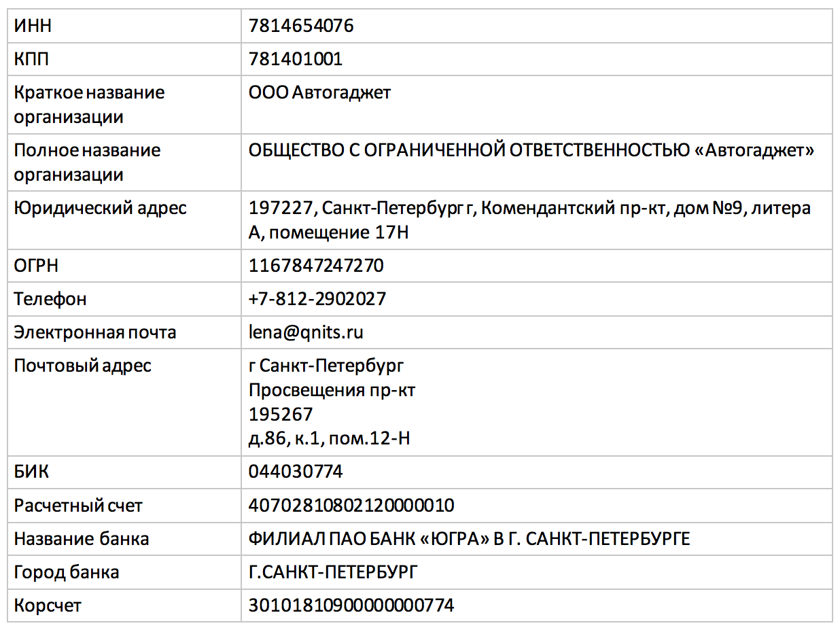Click the Название банка label
Screen dimensions: 840x632
tap(82, 539)
